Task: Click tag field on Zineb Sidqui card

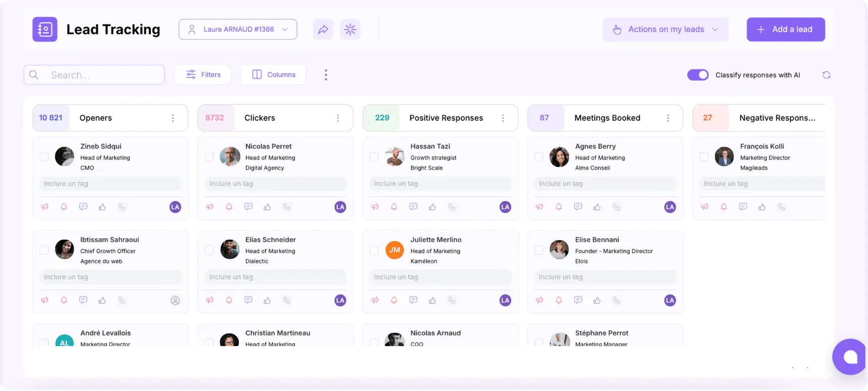Action: coord(111,184)
